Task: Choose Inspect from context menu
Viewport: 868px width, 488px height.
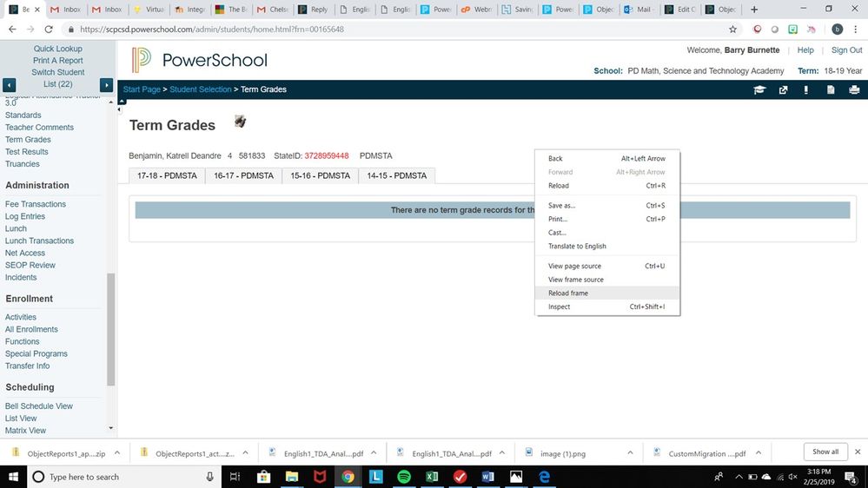Action: (x=607, y=307)
